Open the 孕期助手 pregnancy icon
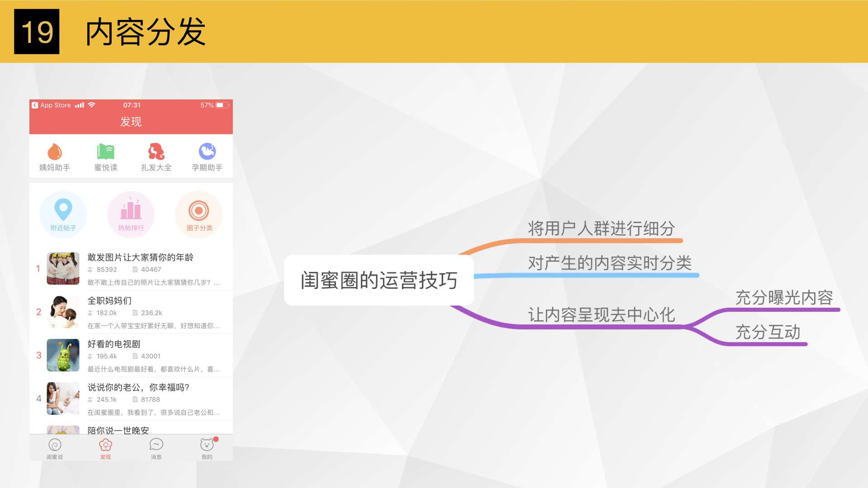This screenshot has width=868, height=488. tap(207, 151)
